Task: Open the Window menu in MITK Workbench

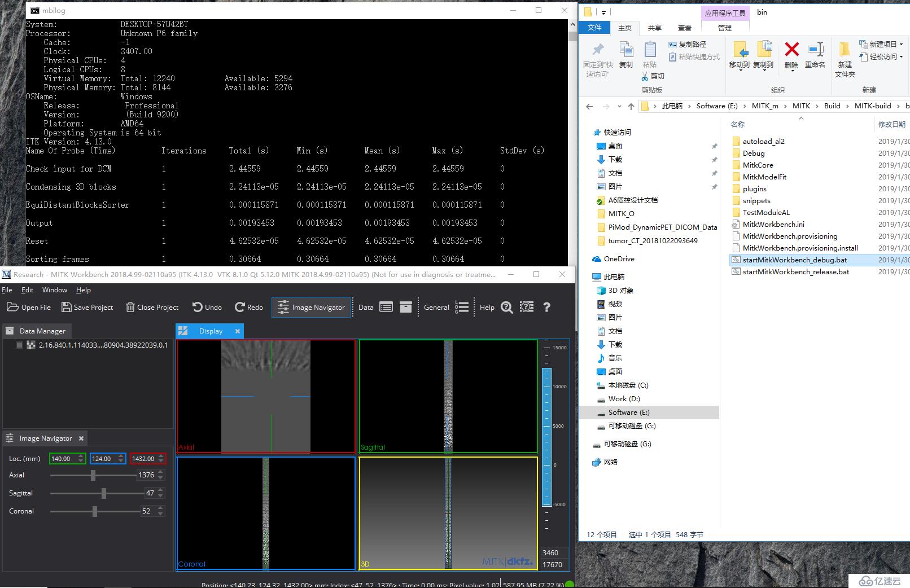Action: pyautogui.click(x=55, y=290)
